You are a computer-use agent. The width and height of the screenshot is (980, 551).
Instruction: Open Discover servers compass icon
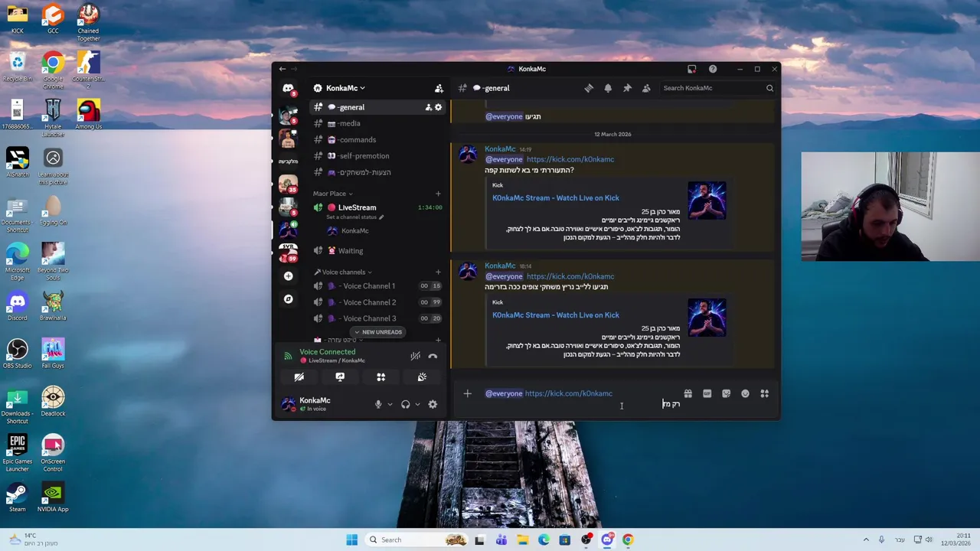click(288, 299)
